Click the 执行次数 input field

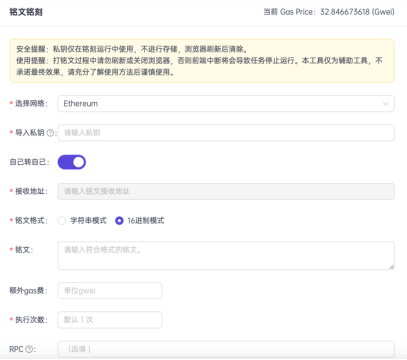point(110,320)
